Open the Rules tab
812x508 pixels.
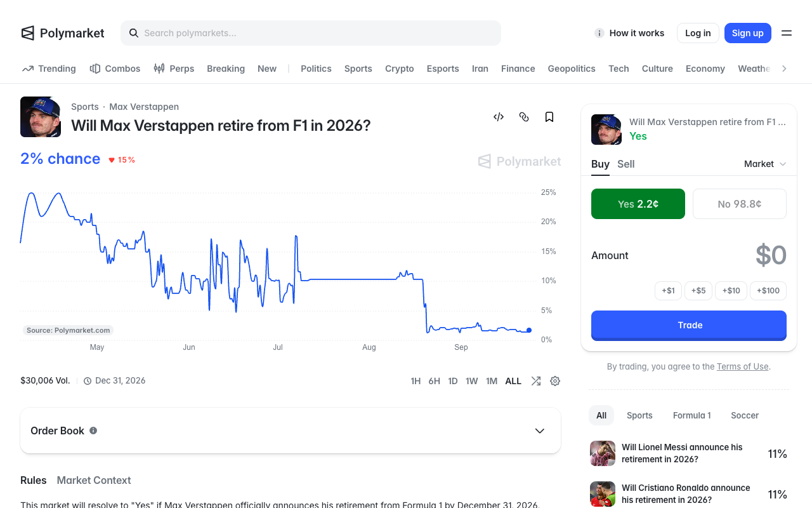[x=33, y=480]
